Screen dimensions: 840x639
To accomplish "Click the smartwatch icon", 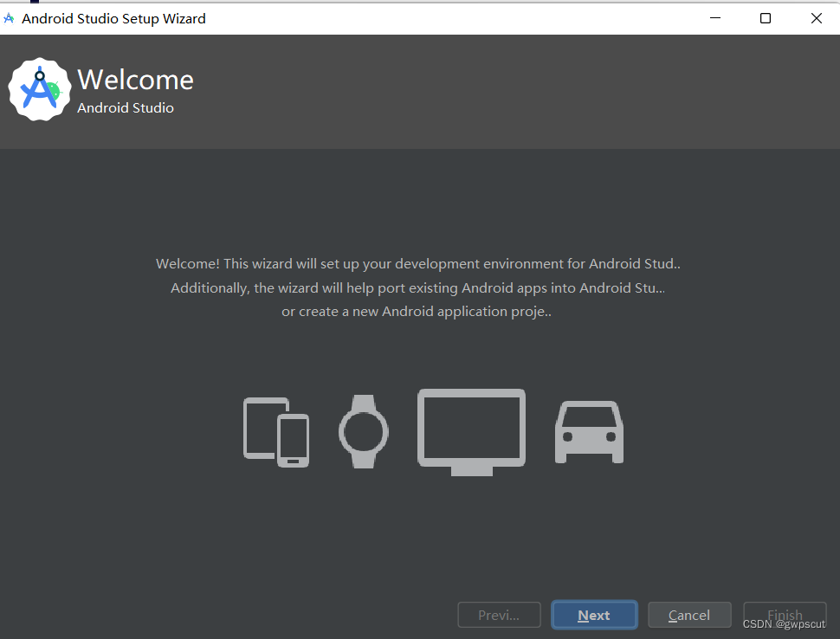I will (364, 431).
